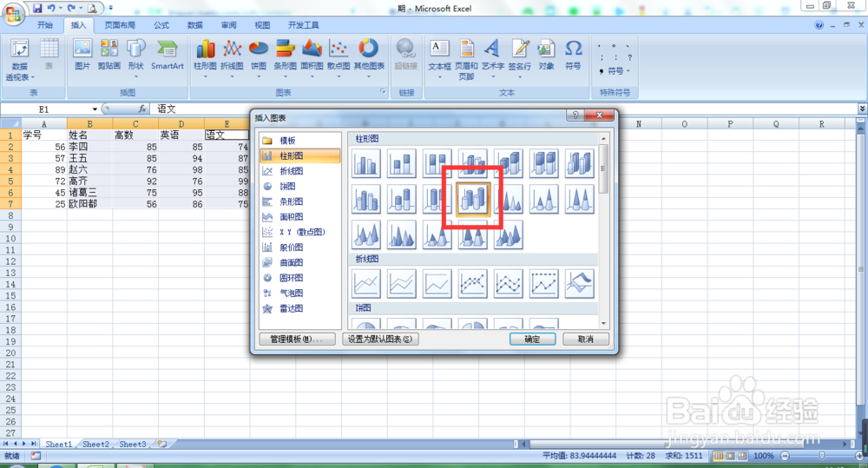The image size is (868, 468).
Task: Open the 折线图 line chart ribbon button
Action: [x=232, y=58]
